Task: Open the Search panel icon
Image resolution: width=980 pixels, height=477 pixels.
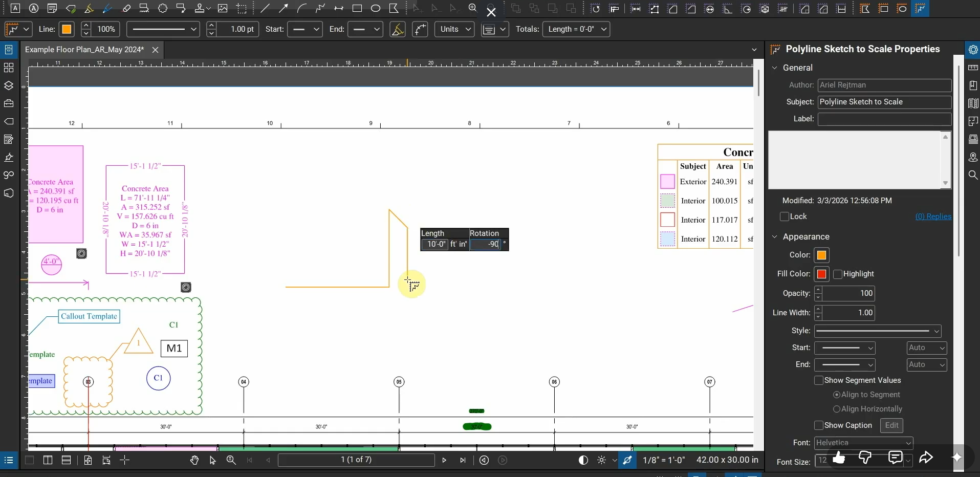Action: [x=973, y=175]
